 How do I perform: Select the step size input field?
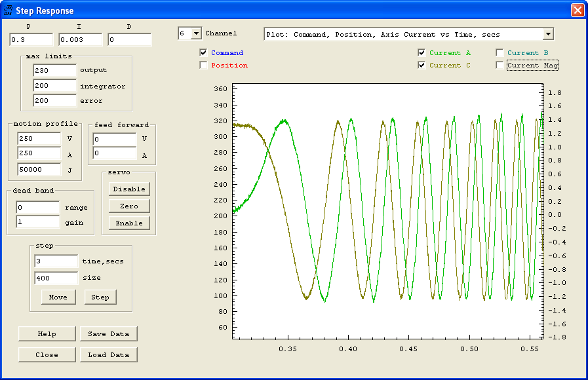[55, 278]
